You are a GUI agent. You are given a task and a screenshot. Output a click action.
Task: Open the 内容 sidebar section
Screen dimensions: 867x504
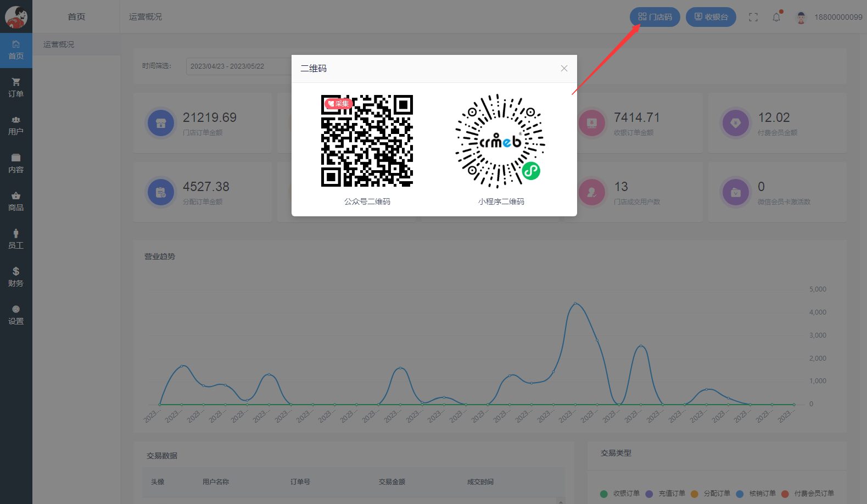[x=16, y=164]
